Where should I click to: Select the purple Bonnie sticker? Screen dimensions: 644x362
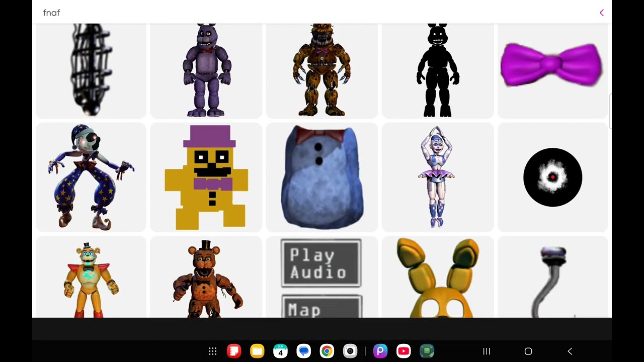coord(206,71)
